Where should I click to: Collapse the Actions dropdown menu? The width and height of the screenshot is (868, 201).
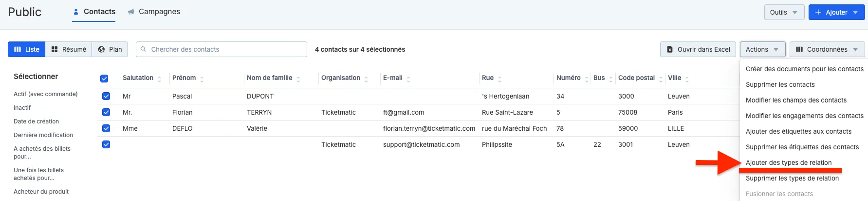pos(762,49)
